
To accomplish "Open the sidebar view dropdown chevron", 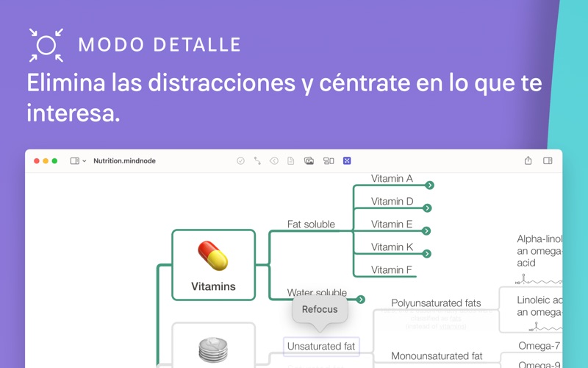I will (x=85, y=160).
